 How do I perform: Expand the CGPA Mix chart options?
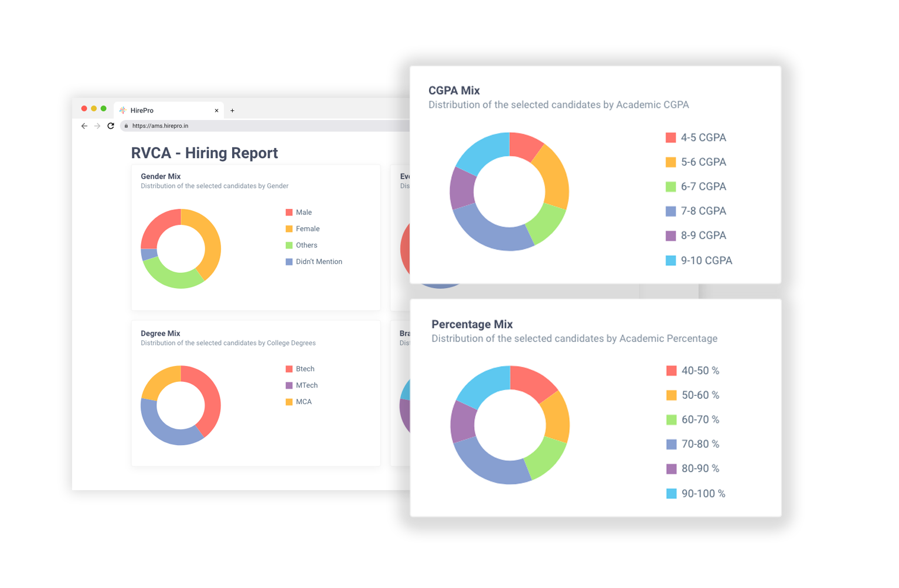coord(455,90)
